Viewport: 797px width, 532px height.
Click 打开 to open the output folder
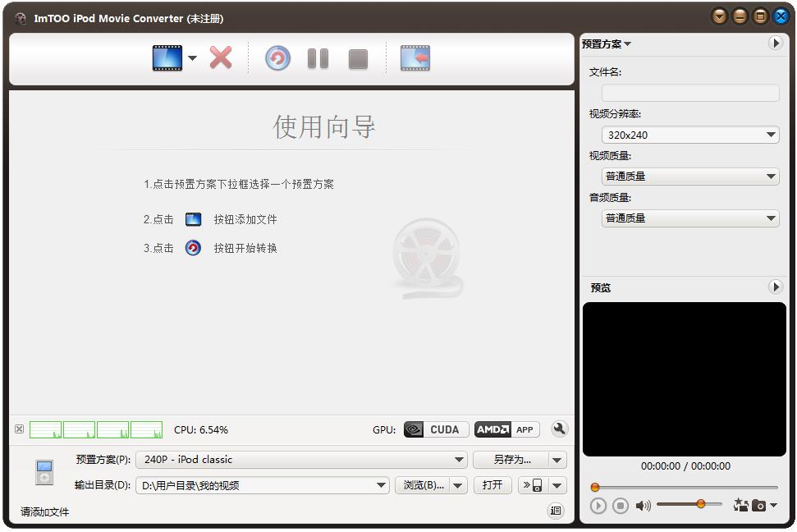(x=492, y=485)
